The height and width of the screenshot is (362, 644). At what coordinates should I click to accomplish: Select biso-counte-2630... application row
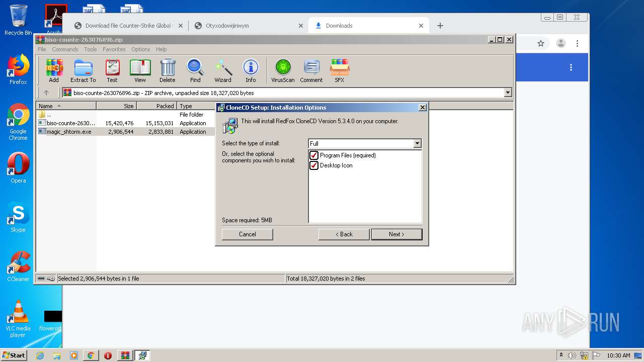point(126,123)
